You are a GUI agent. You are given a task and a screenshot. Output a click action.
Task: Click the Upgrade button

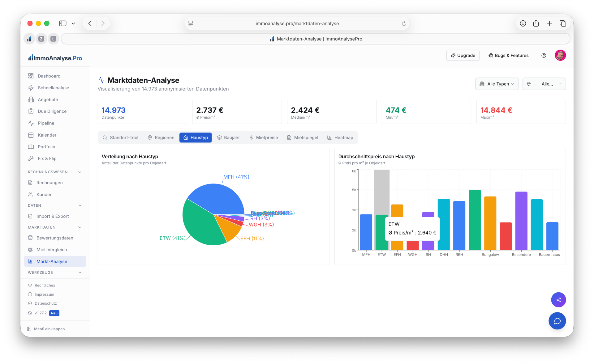(463, 55)
